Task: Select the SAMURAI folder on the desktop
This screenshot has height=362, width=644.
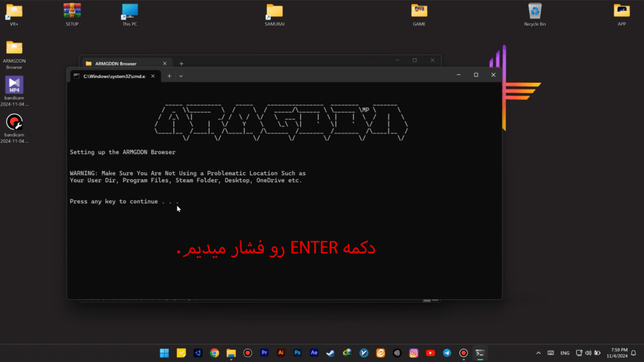Action: coord(275,14)
